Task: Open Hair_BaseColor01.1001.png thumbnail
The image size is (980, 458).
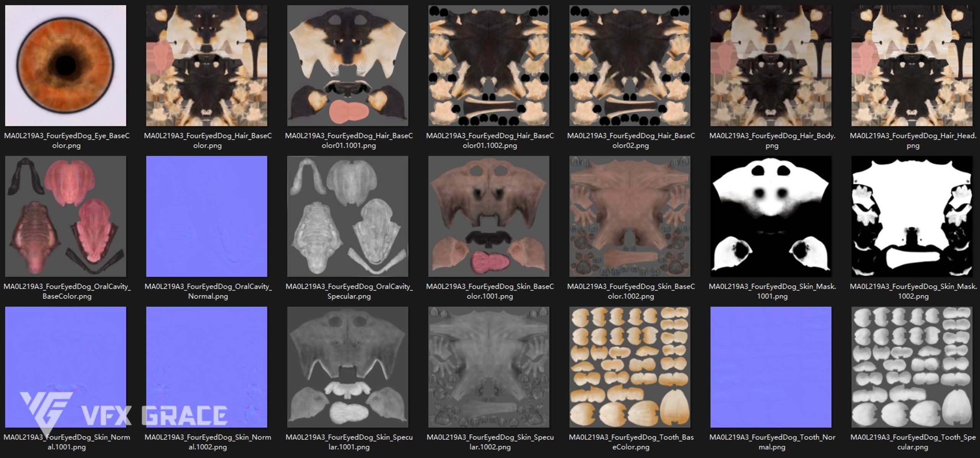Action: coord(348,65)
